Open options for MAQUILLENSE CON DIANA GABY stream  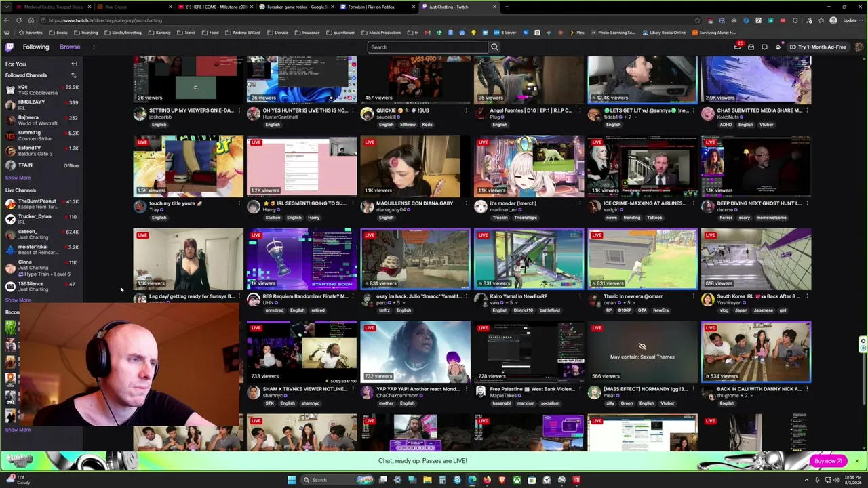467,203
